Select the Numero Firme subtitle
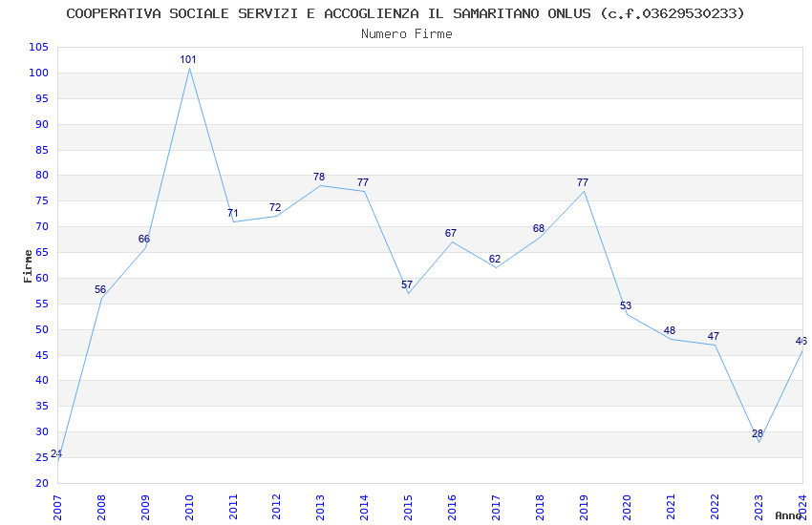This screenshot has height=525, width=812. [407, 33]
